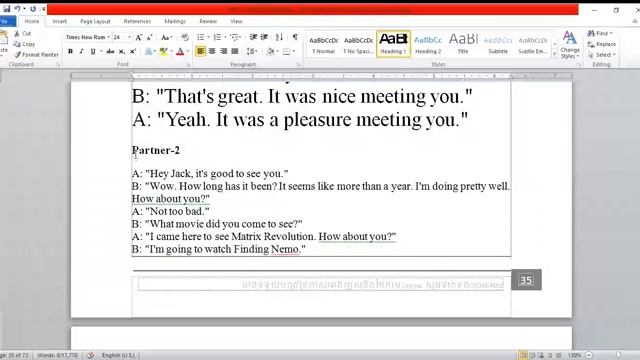Open the font size dropdown

[129, 37]
